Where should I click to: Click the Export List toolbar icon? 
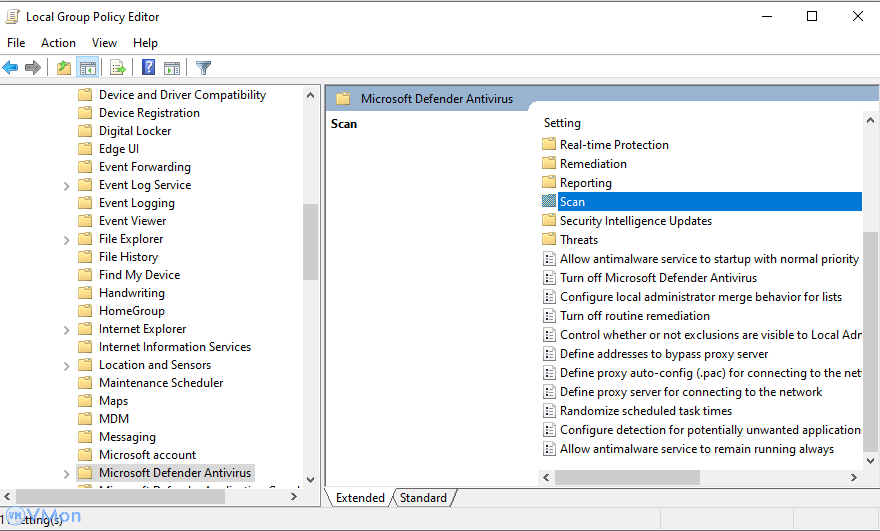click(x=118, y=68)
